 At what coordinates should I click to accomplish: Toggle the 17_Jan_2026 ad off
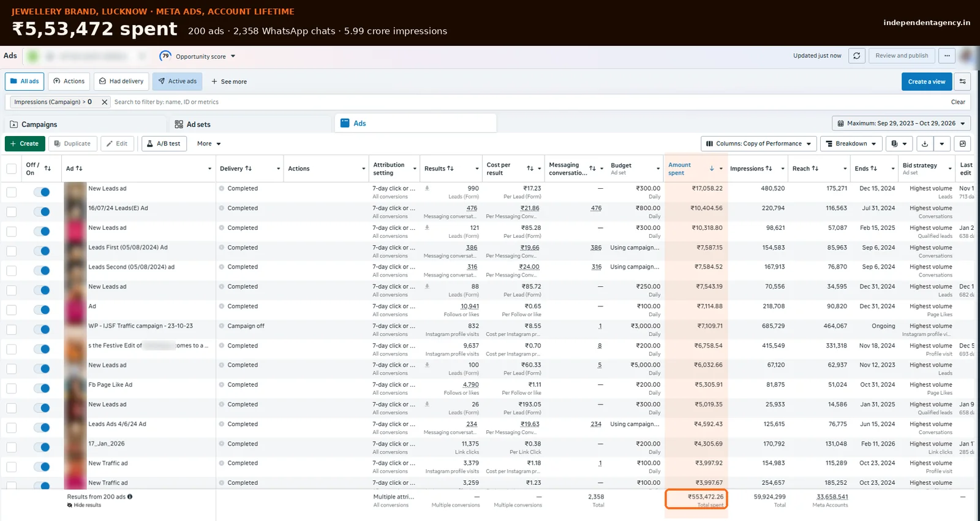[x=42, y=447]
